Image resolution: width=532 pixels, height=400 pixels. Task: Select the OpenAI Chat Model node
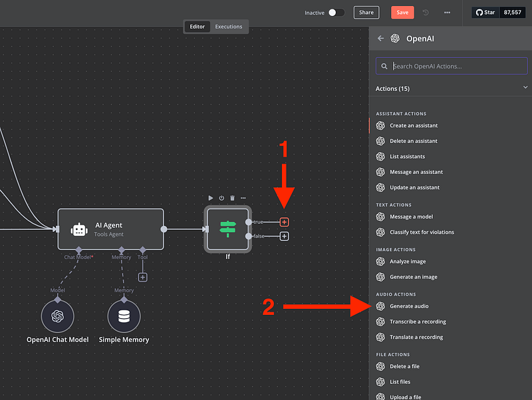point(57,316)
